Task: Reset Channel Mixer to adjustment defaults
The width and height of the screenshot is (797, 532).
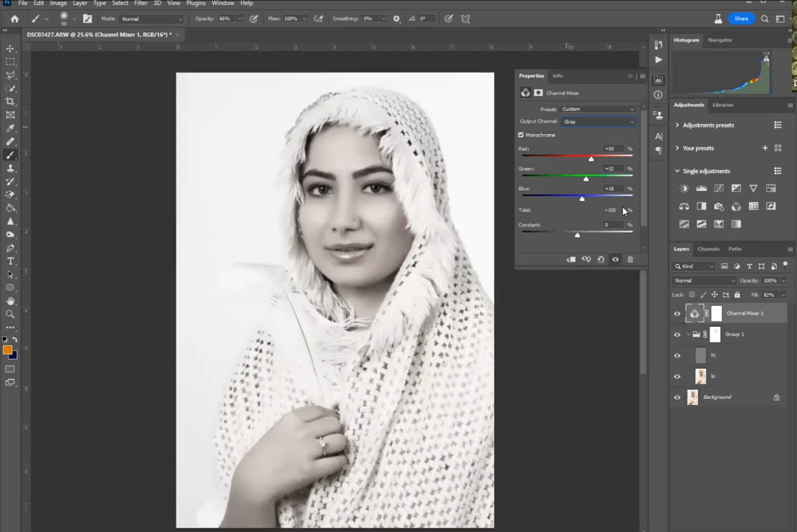Action: [x=601, y=260]
